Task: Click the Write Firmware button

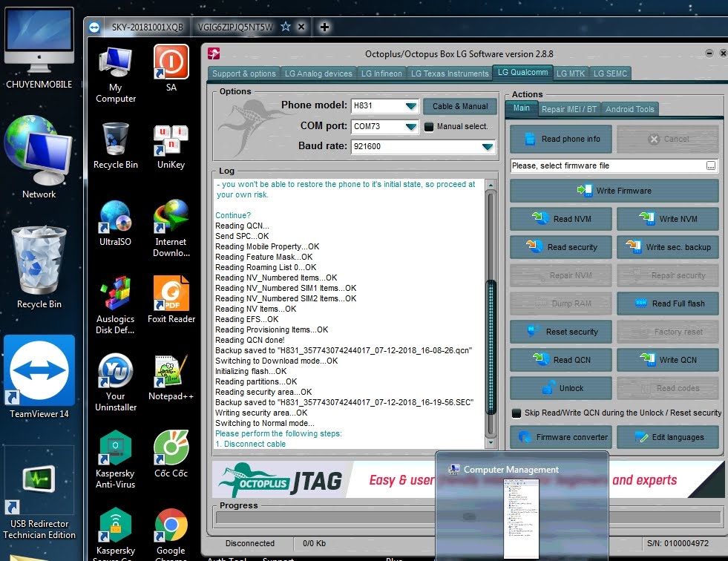Action: point(614,191)
